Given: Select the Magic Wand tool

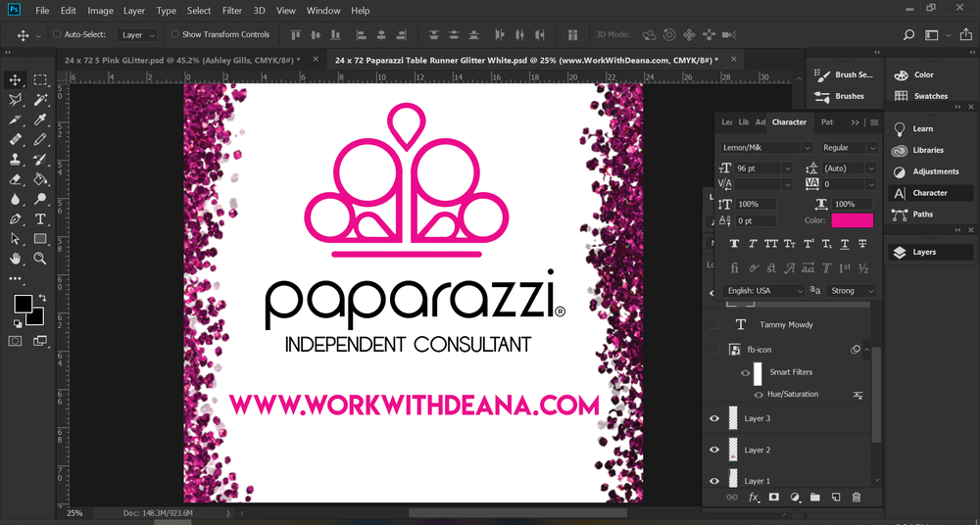Looking at the screenshot, I should 40,99.
